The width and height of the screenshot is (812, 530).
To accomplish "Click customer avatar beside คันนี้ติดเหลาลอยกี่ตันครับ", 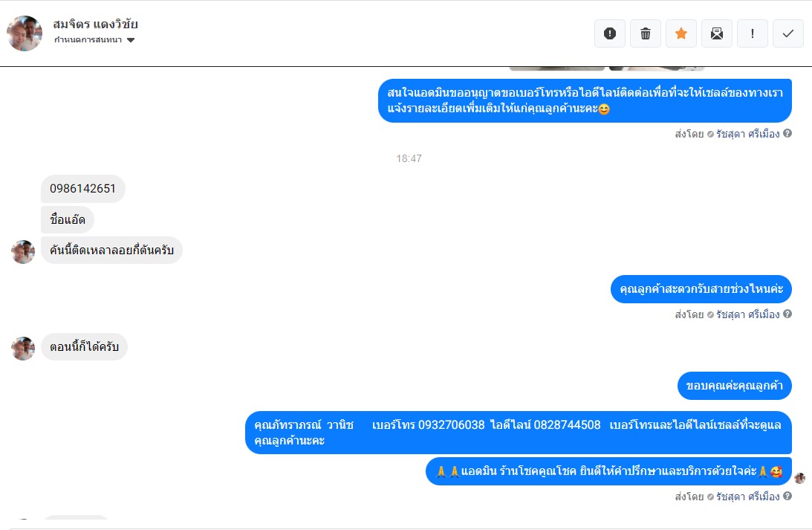I will coord(23,252).
